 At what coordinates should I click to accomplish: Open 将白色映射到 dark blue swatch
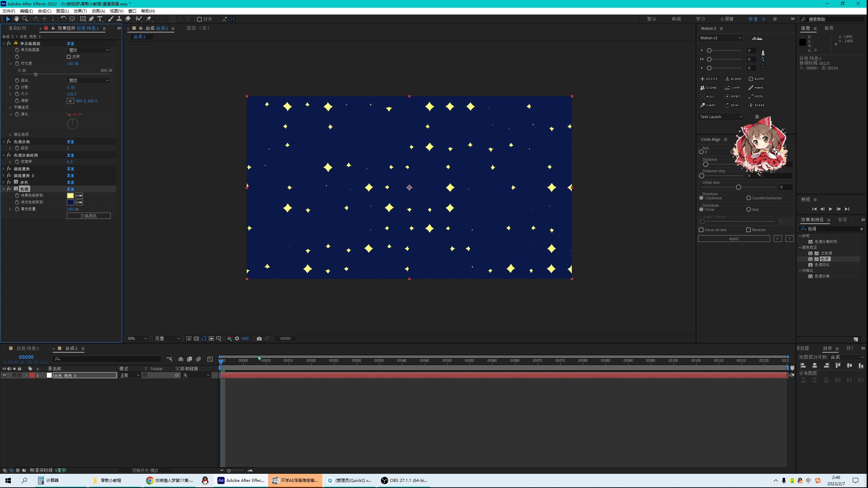pos(70,202)
